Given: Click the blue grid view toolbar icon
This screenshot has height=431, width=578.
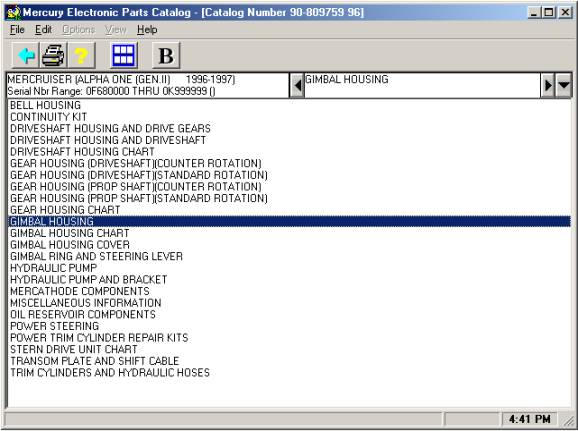Looking at the screenshot, I should (x=124, y=56).
